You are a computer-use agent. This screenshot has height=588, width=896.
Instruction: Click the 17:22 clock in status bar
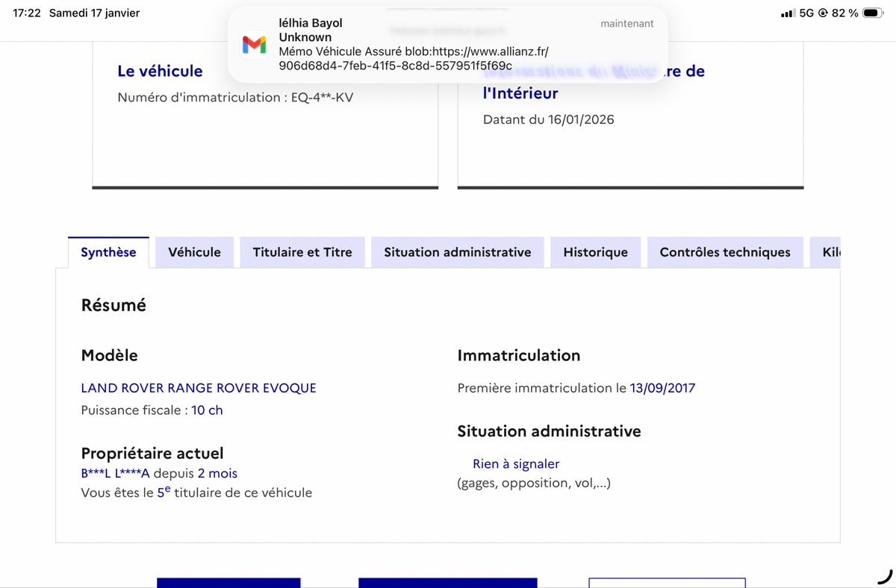(27, 13)
